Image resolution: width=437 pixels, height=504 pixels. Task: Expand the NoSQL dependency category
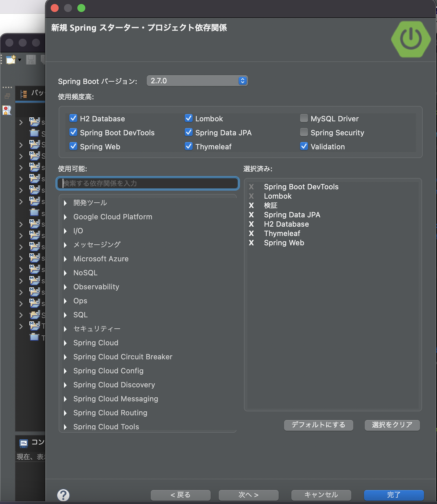(x=65, y=273)
